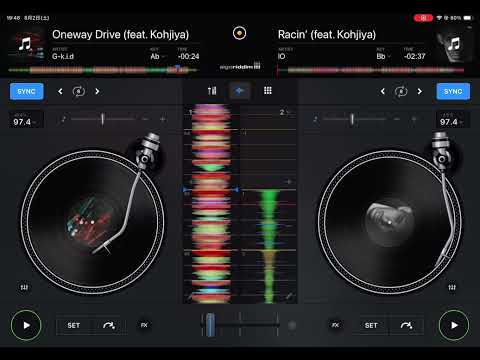Toggle SYNC on the left deck
This screenshot has width=480, height=360.
(26, 91)
